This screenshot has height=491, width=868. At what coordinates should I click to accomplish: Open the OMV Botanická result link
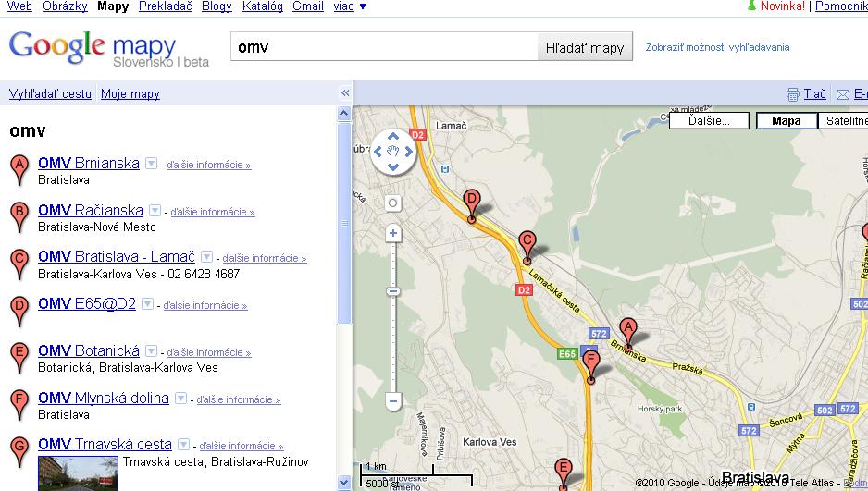click(89, 350)
